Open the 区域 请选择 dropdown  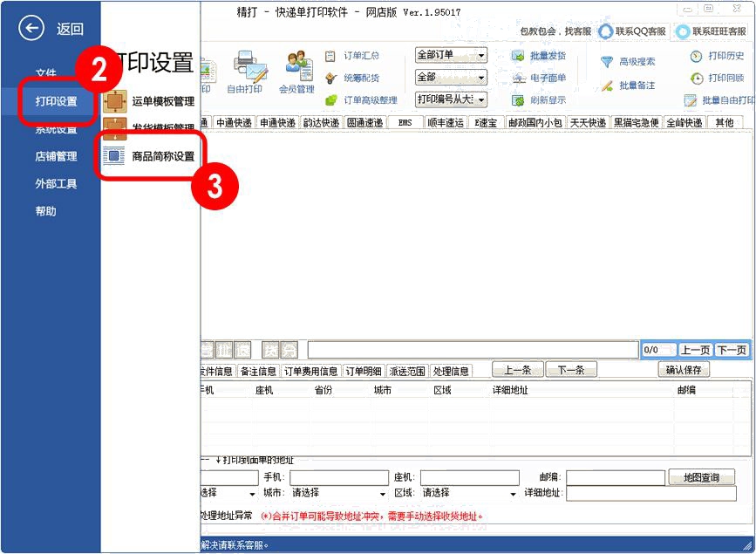(469, 493)
